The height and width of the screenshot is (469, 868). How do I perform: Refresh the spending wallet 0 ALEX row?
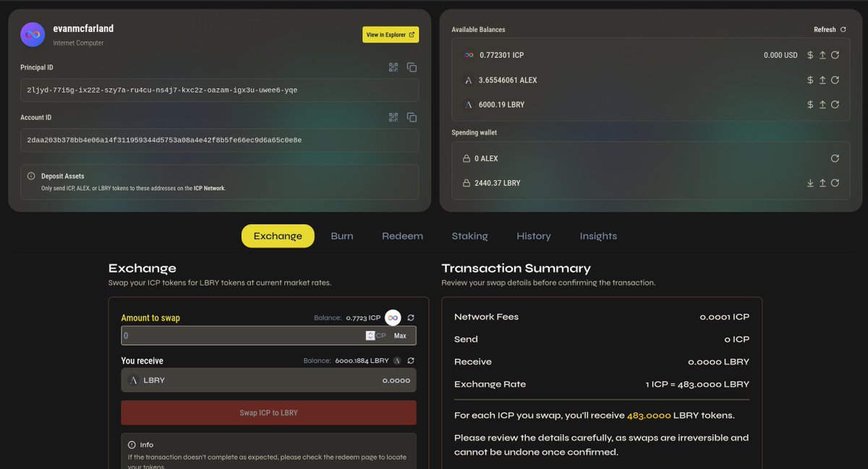pyautogui.click(x=835, y=158)
